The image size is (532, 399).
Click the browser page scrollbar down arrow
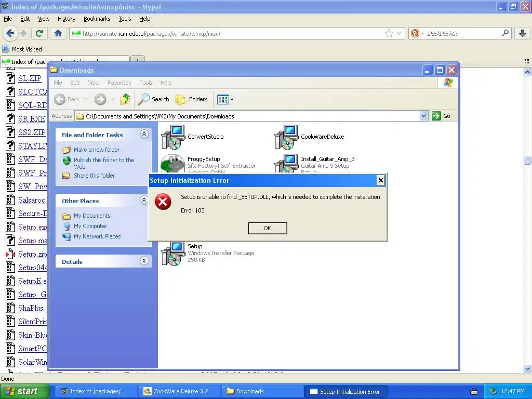coord(527,368)
